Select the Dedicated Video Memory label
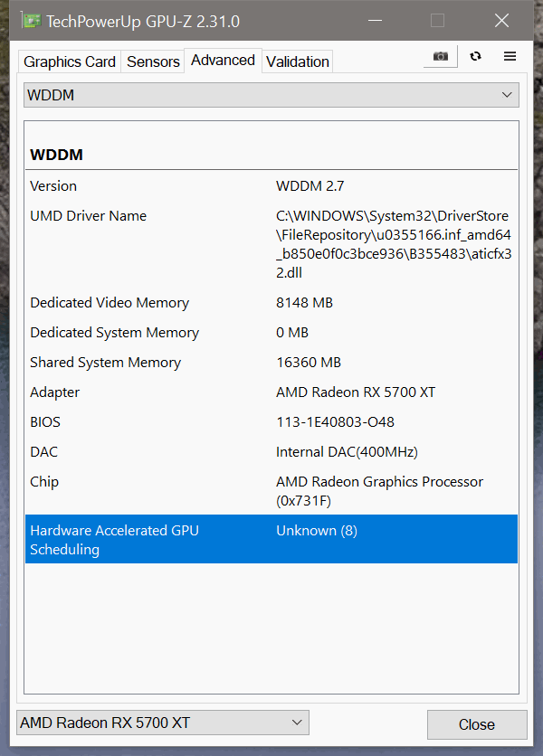 110,303
